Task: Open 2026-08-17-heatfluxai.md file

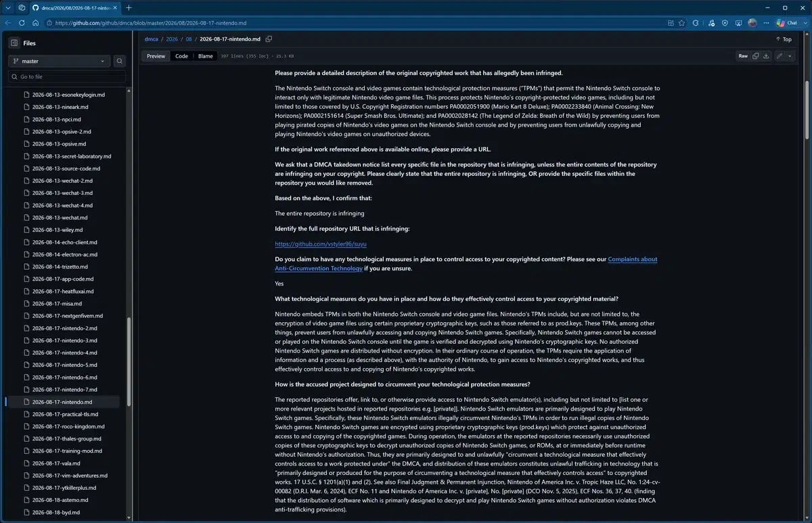Action: tap(64, 291)
